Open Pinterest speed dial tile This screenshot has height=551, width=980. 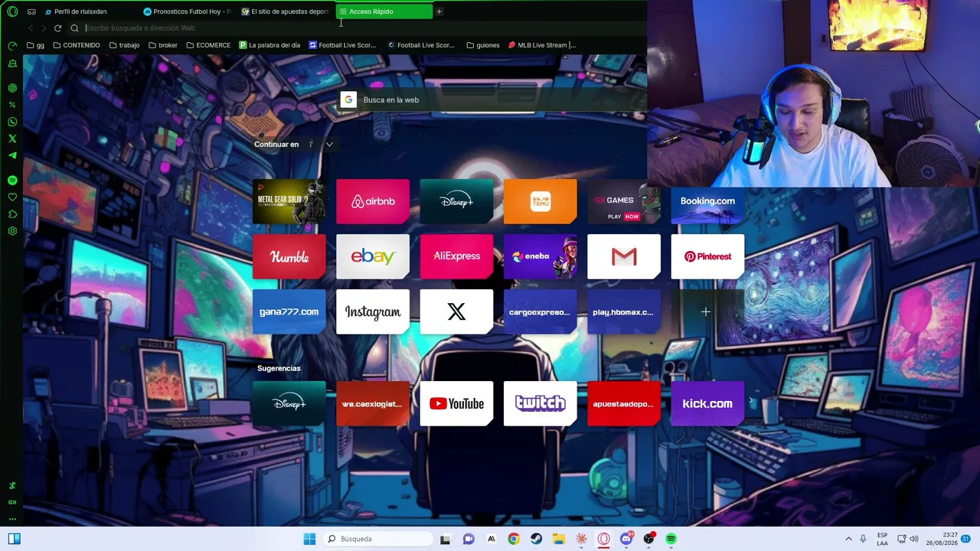(x=707, y=256)
